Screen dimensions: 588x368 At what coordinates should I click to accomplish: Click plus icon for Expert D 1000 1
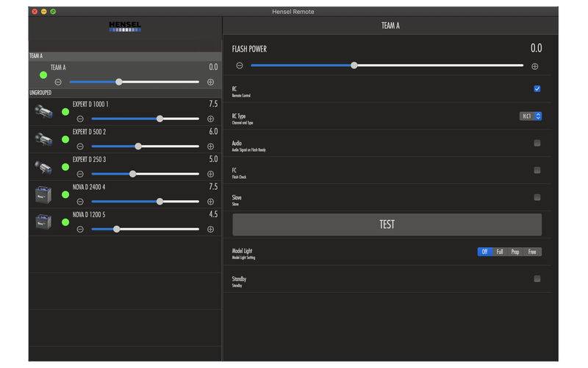click(x=211, y=119)
